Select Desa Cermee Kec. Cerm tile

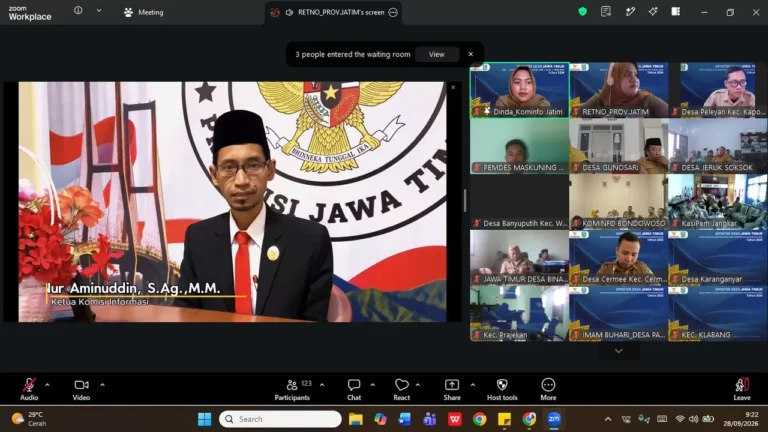(x=619, y=258)
